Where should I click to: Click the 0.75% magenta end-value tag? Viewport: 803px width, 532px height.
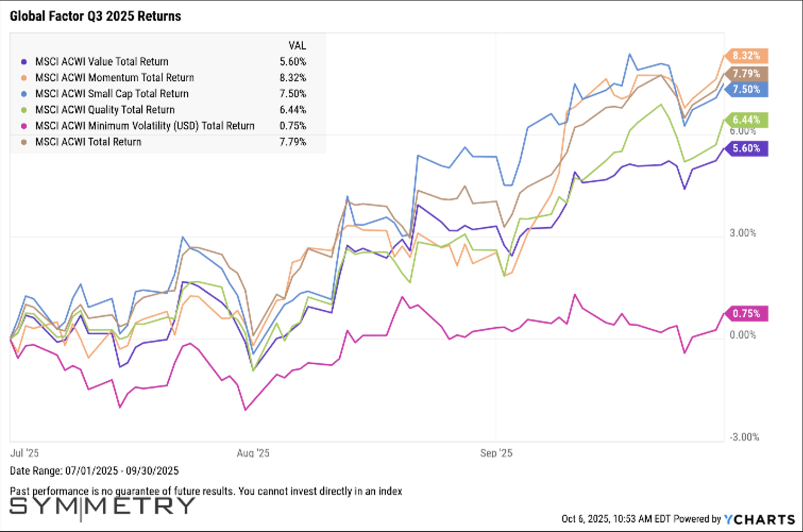click(x=746, y=314)
